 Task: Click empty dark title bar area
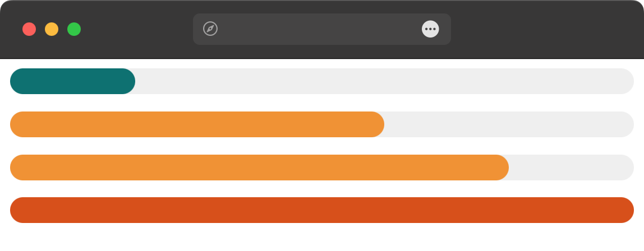click(x=546, y=29)
